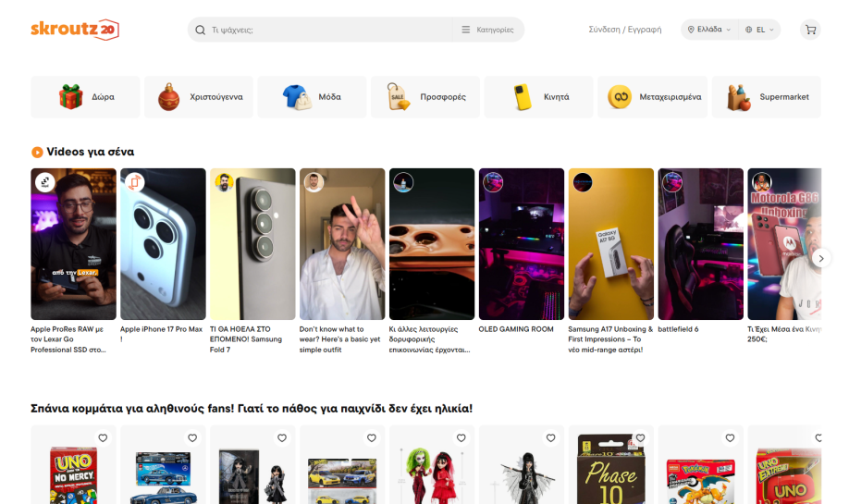The height and width of the screenshot is (504, 849).
Task: Click the search magnifier icon
Action: pyautogui.click(x=200, y=30)
